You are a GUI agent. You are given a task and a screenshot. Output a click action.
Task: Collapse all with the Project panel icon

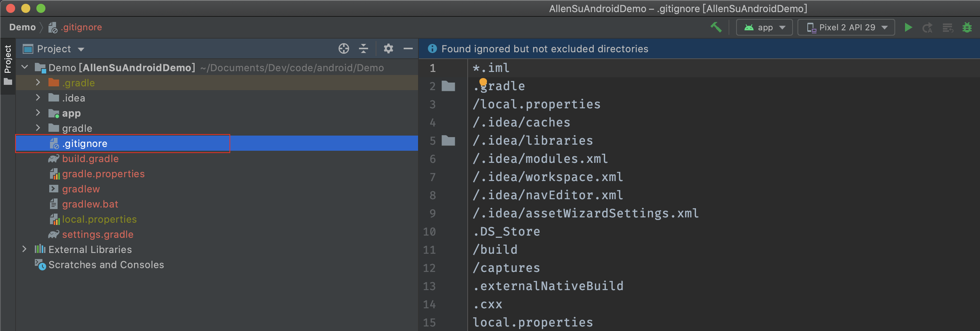click(363, 49)
